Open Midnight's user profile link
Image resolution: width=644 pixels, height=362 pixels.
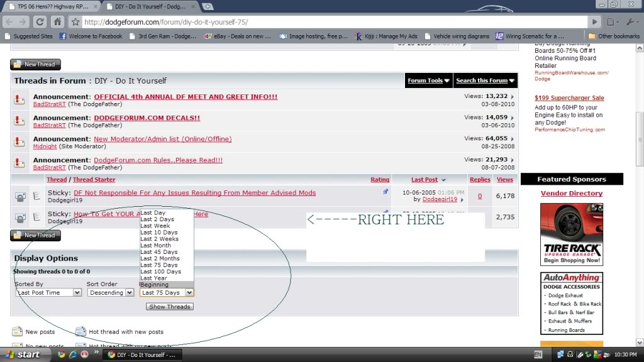tap(45, 146)
